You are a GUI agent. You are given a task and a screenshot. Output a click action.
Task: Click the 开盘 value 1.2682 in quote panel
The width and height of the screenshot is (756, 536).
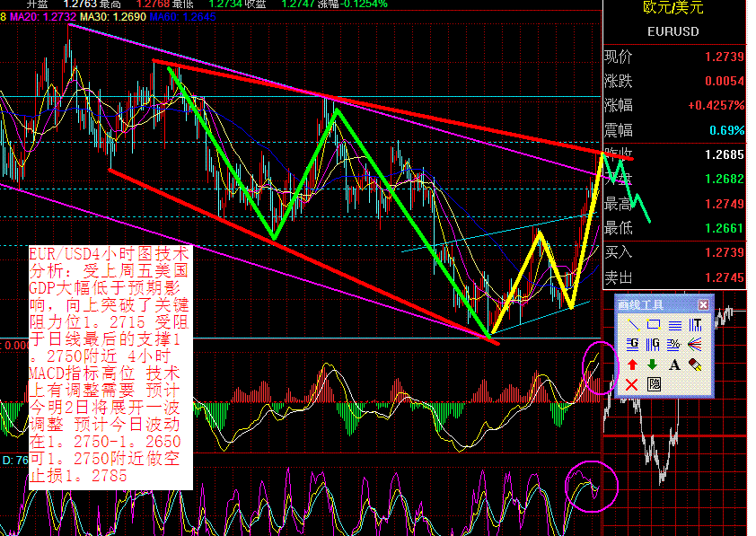[x=725, y=180]
